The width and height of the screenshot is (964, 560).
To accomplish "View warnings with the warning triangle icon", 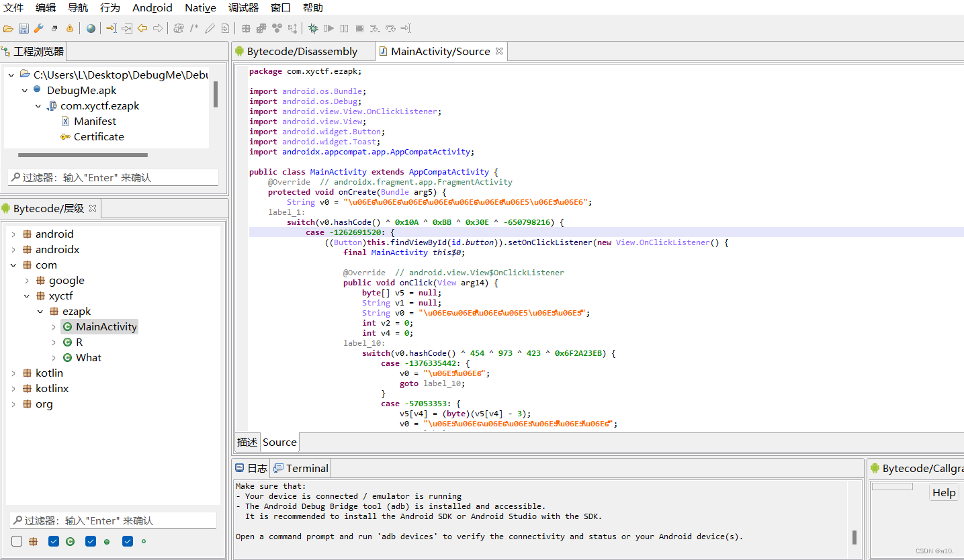I will pos(70,28).
